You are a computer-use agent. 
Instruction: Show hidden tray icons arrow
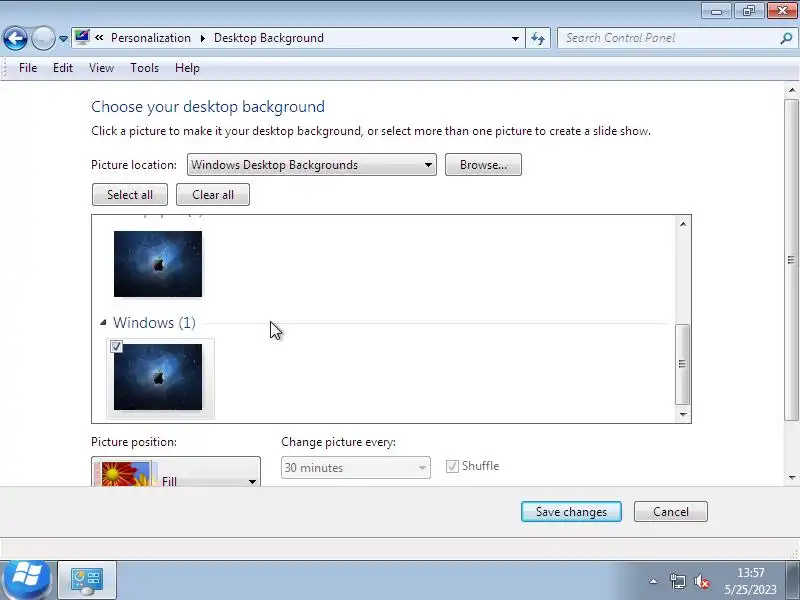[x=653, y=581]
